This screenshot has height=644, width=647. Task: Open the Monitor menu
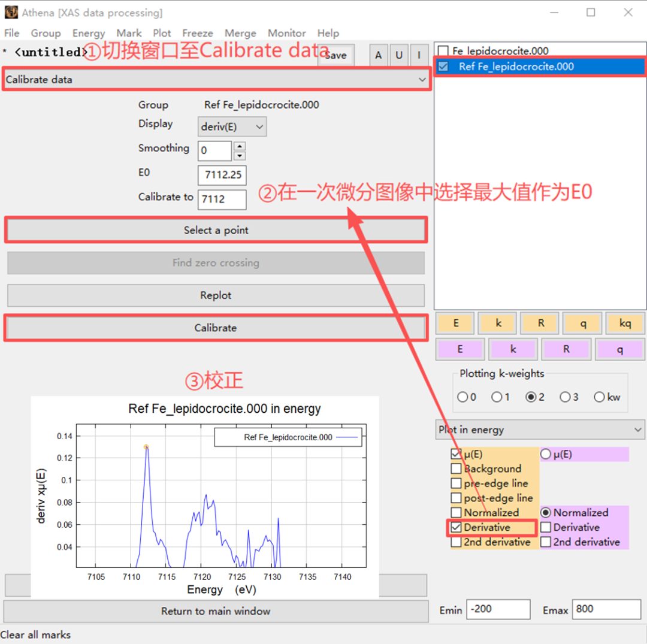point(287,33)
